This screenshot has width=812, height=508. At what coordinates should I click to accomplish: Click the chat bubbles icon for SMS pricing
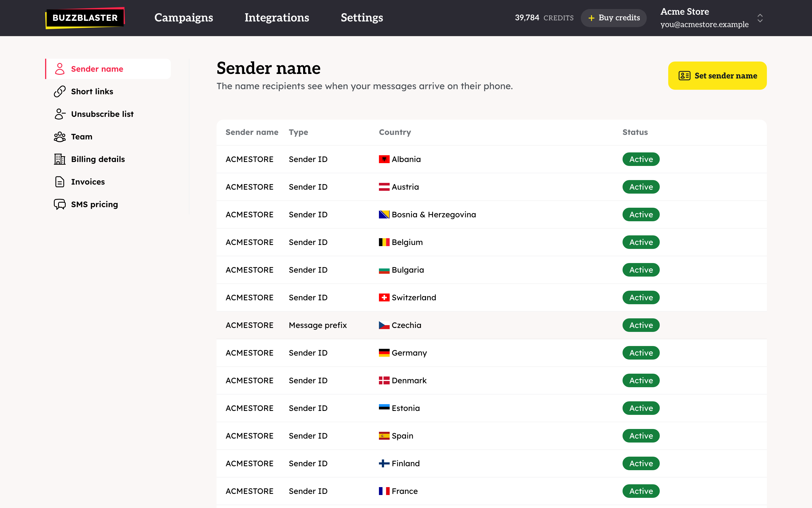pyautogui.click(x=60, y=204)
